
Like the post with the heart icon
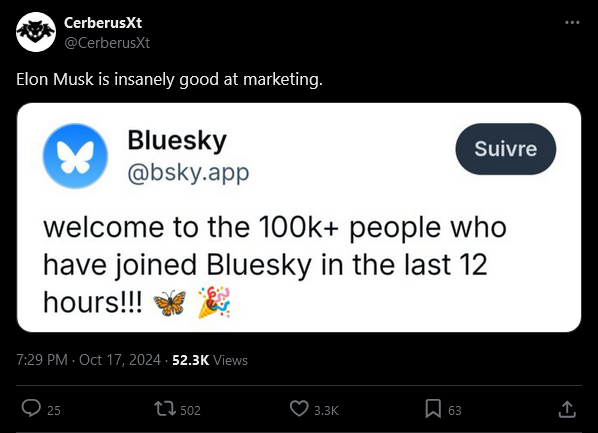pos(299,409)
